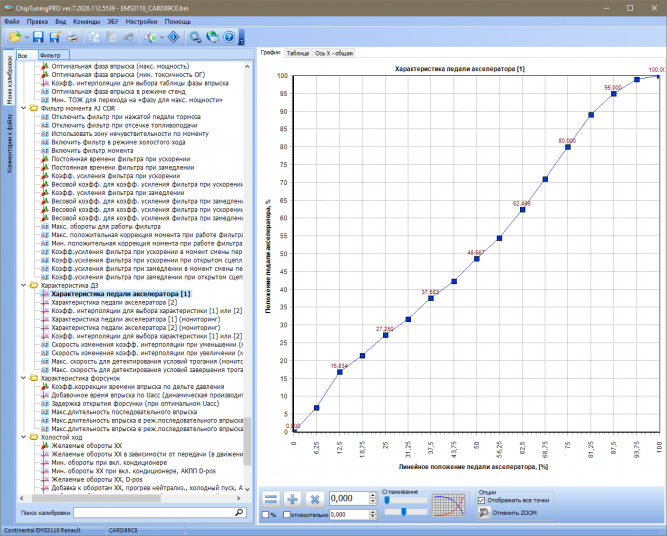
Task: Switch to the Таблица tab
Action: click(x=298, y=53)
